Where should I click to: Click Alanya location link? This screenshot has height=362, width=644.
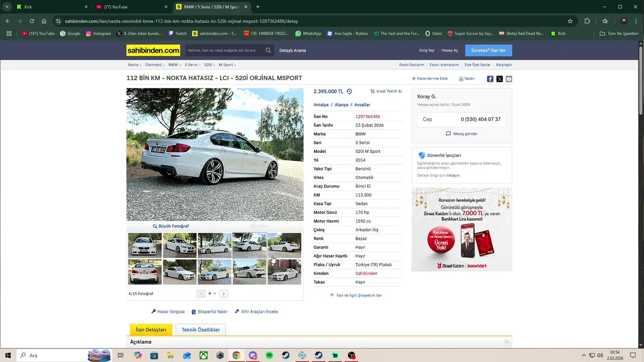[342, 105]
